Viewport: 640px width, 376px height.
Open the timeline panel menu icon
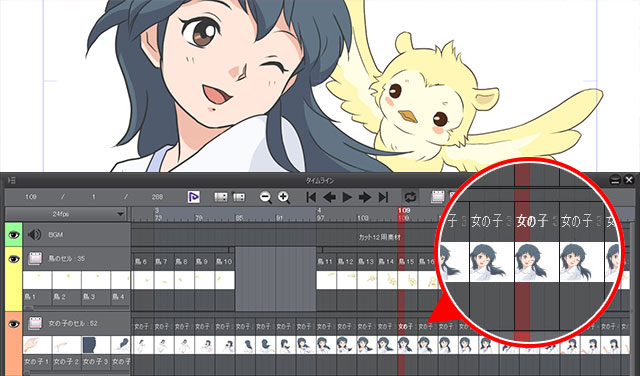[11, 180]
